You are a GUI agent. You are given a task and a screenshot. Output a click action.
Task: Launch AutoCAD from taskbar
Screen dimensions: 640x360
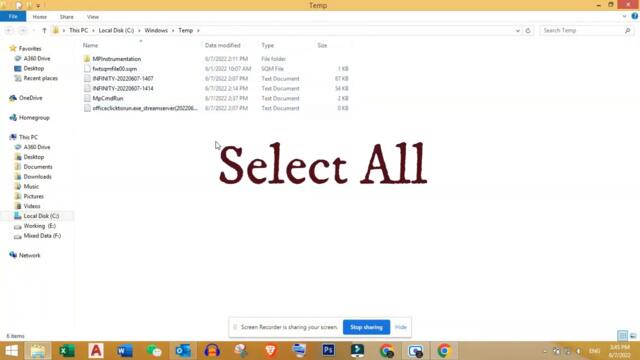[96, 351]
